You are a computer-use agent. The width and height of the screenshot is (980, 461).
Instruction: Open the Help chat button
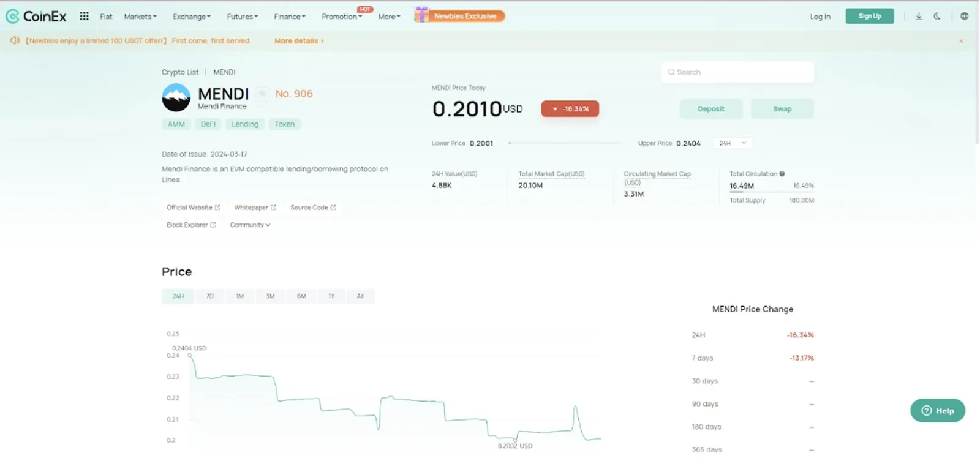pyautogui.click(x=938, y=410)
